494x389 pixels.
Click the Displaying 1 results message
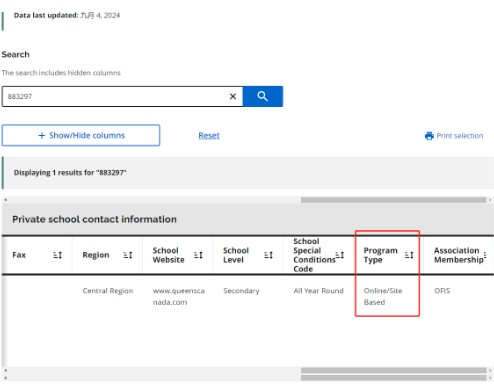70,173
